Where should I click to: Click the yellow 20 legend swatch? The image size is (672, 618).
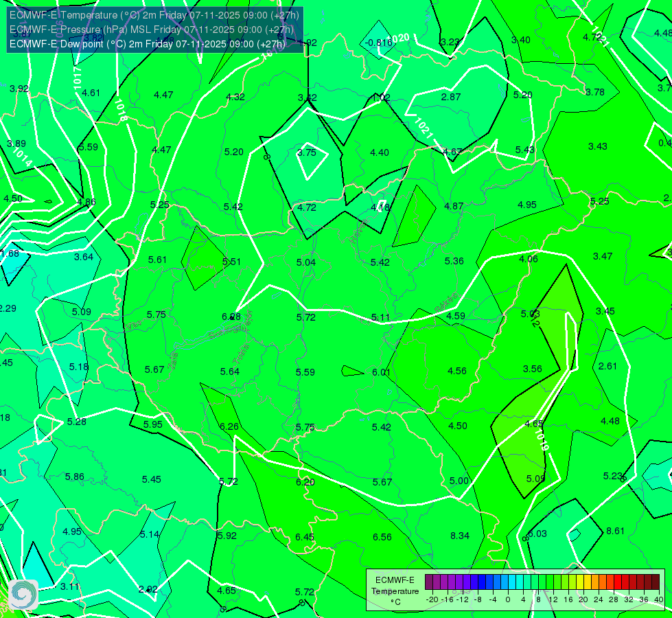click(580, 582)
